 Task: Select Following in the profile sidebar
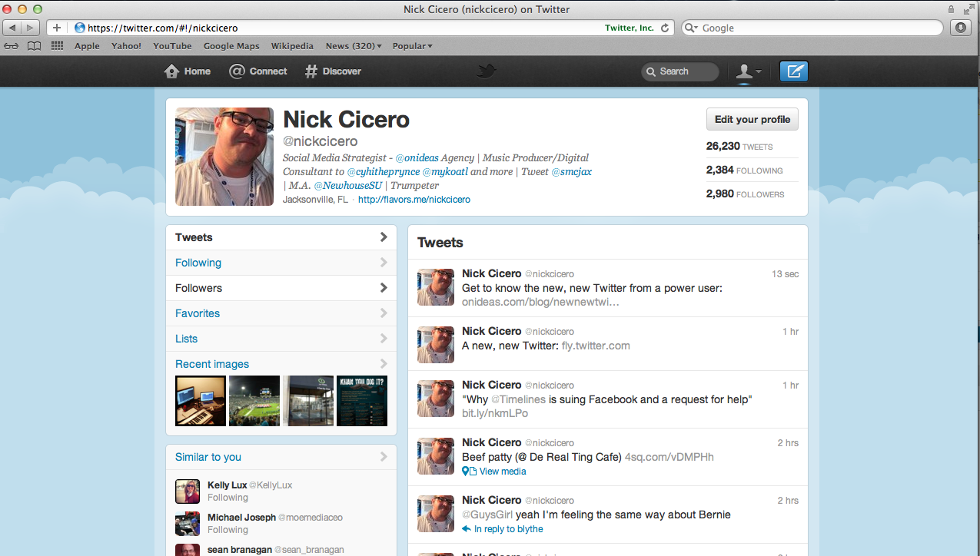pos(281,263)
